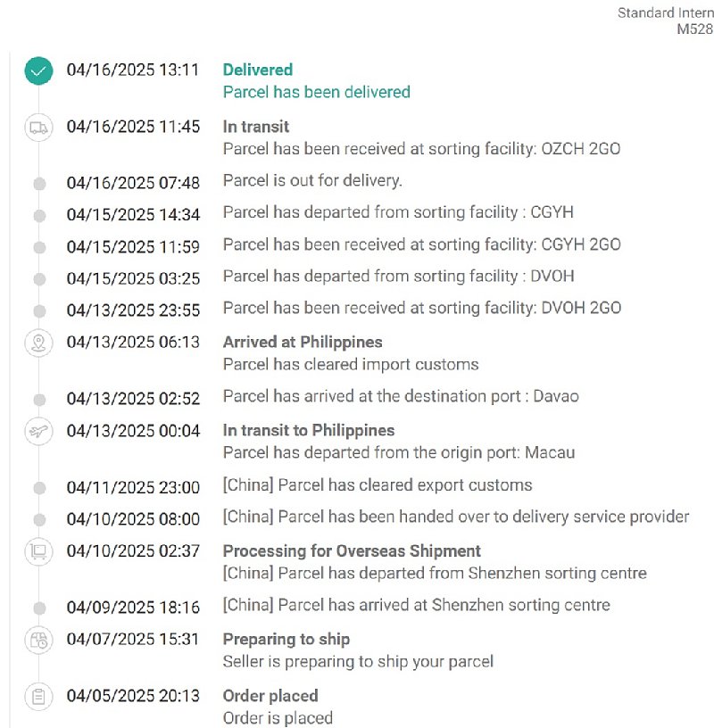Click the dot beside received at DVOH 2GO

[39, 310]
